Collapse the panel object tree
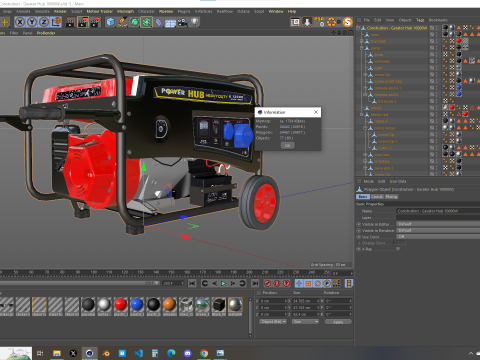 tap(361, 48)
